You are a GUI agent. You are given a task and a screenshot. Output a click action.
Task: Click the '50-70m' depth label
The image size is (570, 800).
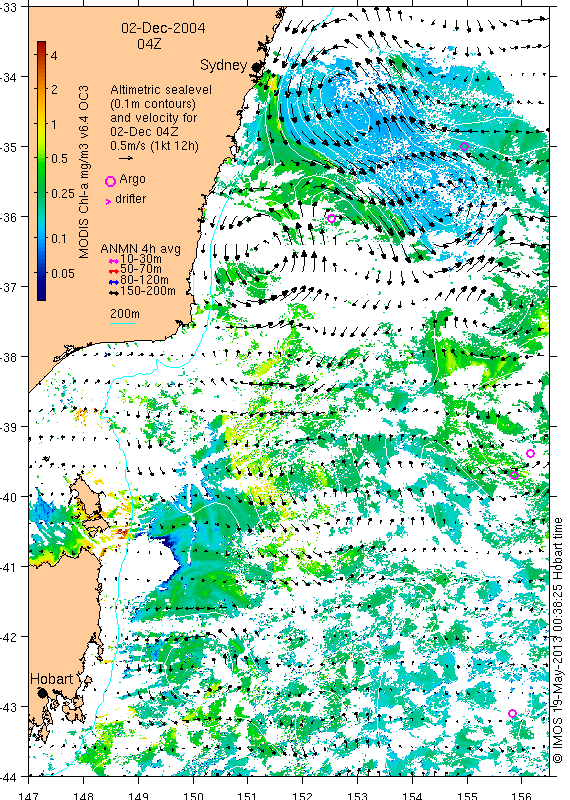141,269
